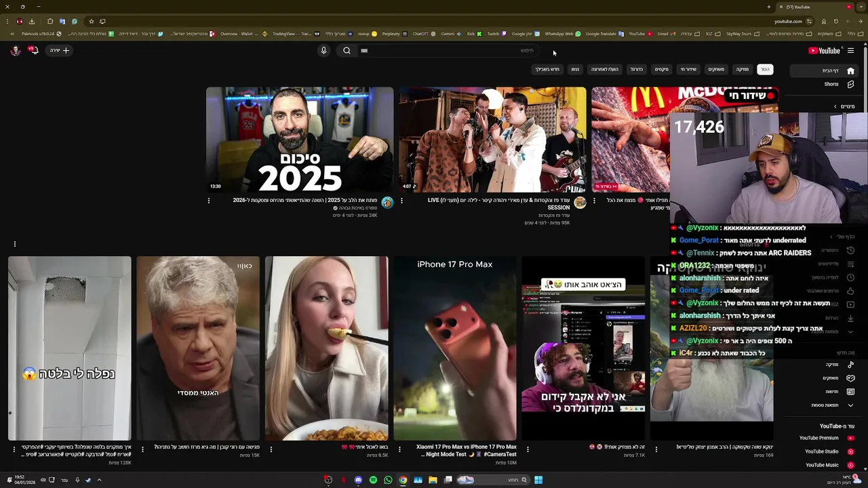Open File Explorer from the taskbar
Screen dimensions: 868x488
point(433,480)
